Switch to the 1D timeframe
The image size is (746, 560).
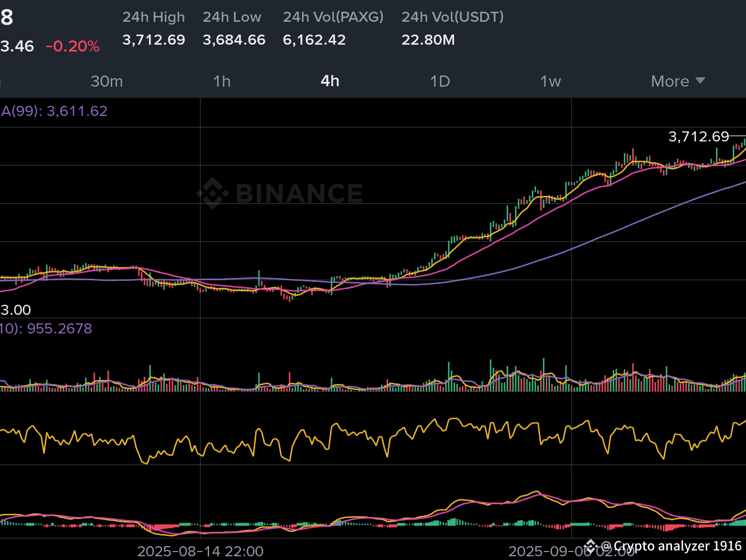click(x=440, y=81)
